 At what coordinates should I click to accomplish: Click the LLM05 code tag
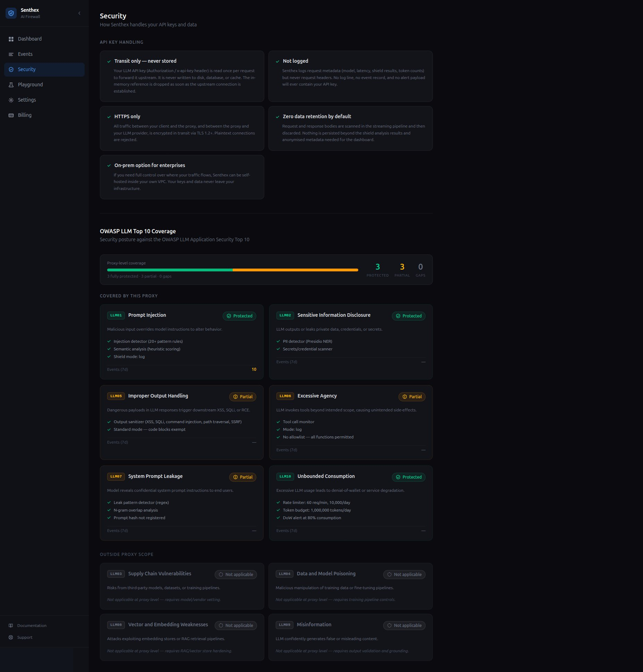pos(116,396)
